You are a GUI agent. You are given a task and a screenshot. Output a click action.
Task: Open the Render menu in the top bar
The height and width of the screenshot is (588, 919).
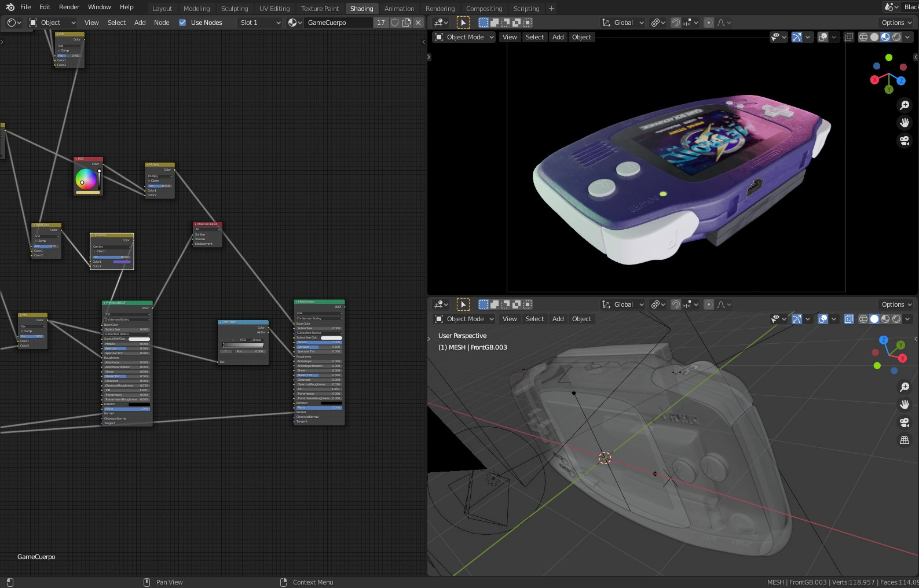(x=69, y=7)
